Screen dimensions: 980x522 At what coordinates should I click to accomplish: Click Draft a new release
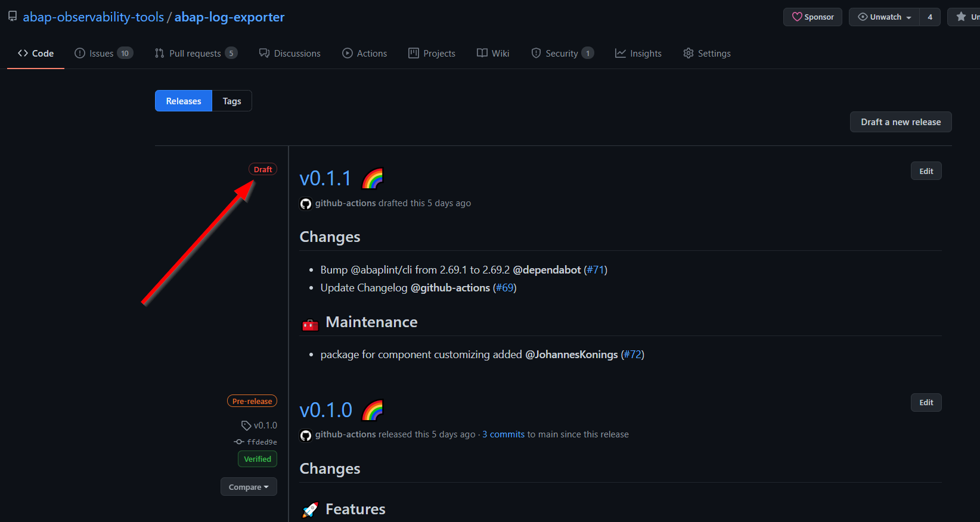[900, 122]
